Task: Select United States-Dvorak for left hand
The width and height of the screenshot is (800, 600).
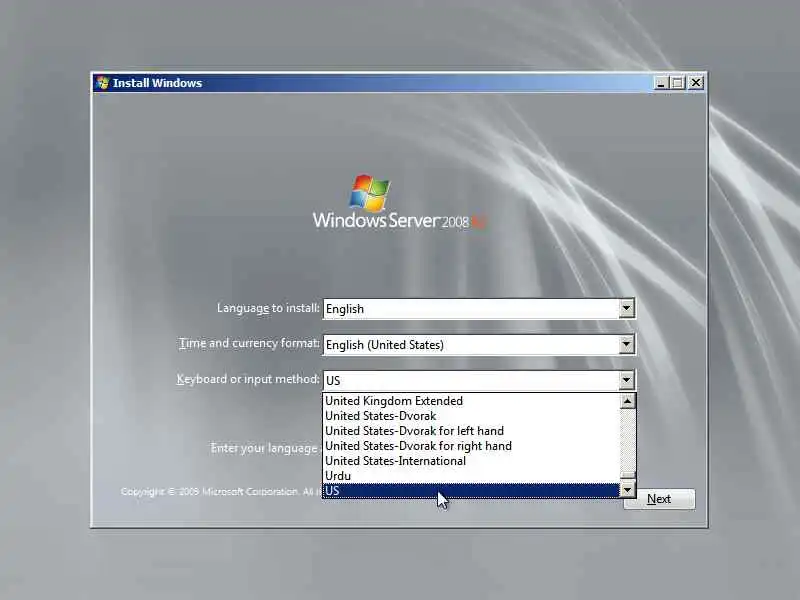Action: pos(471,431)
